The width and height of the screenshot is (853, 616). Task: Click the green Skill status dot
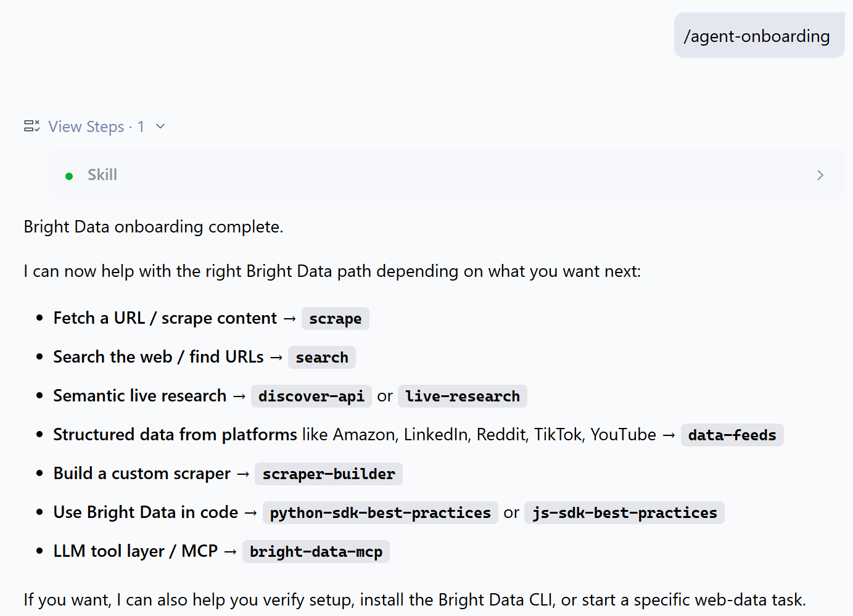69,176
